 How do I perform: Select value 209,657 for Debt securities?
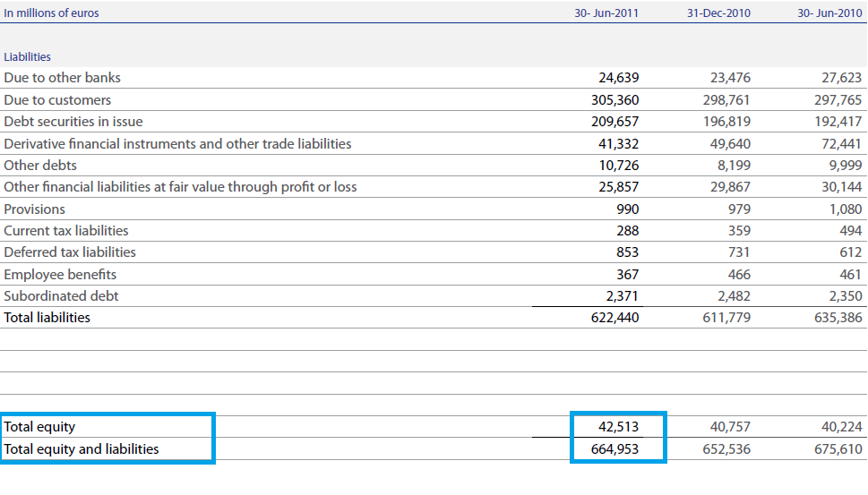[615, 122]
